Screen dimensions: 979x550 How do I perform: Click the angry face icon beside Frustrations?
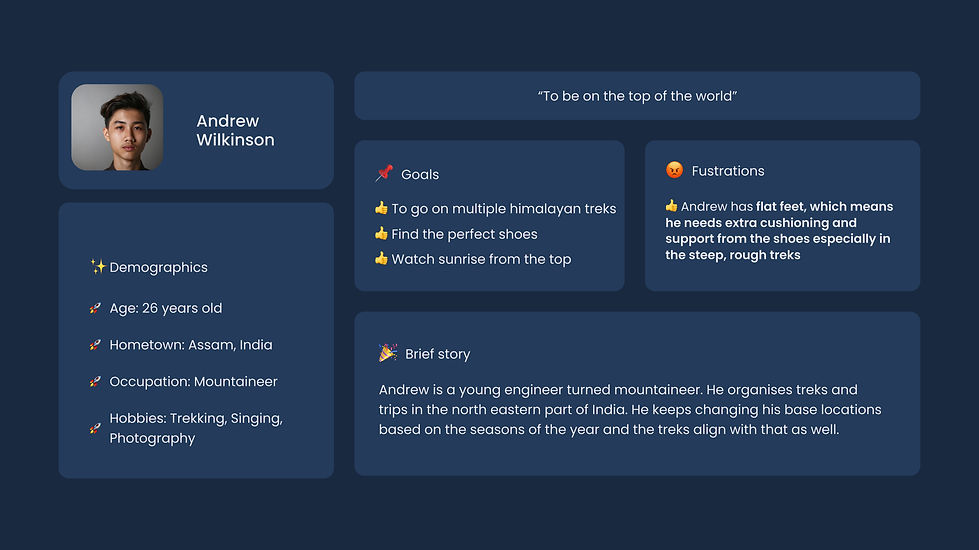pos(674,171)
